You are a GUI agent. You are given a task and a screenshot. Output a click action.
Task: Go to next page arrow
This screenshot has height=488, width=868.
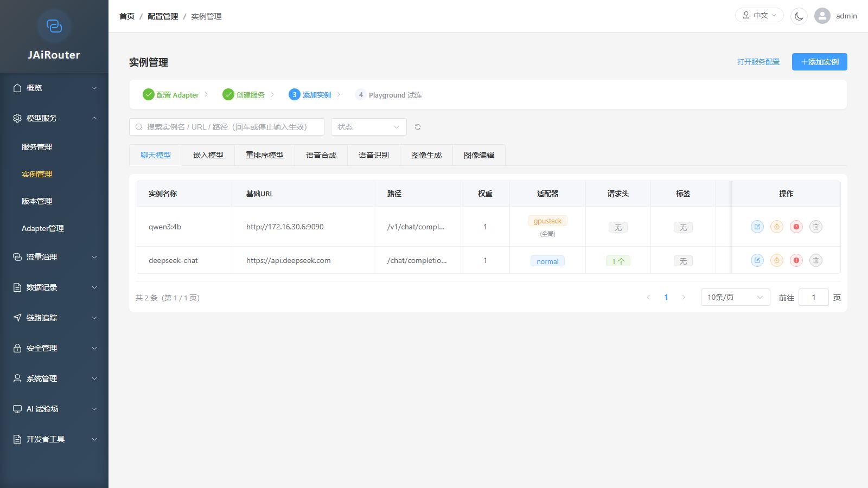(x=684, y=297)
